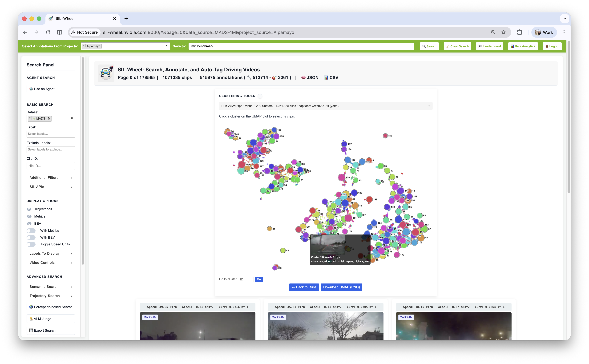Toggle BEV visibility eye
Image resolution: width=589 pixels, height=364 pixels.
click(29, 224)
